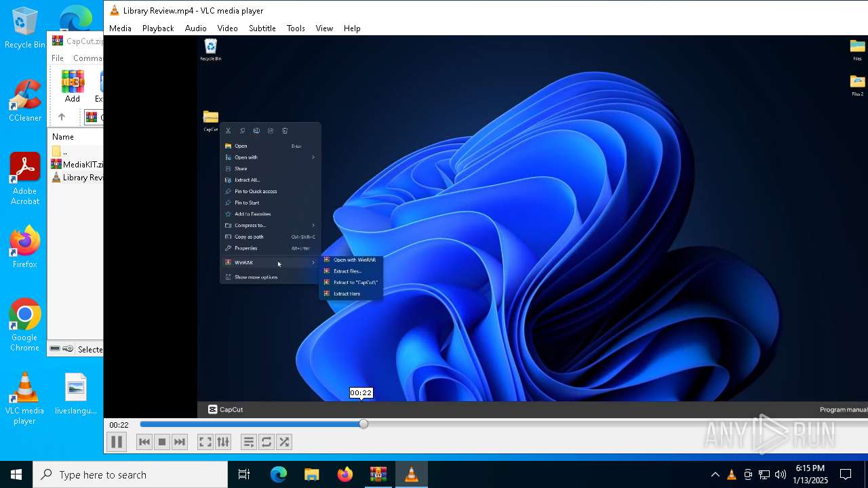Click the elapsed time label 00:22

pos(119,425)
